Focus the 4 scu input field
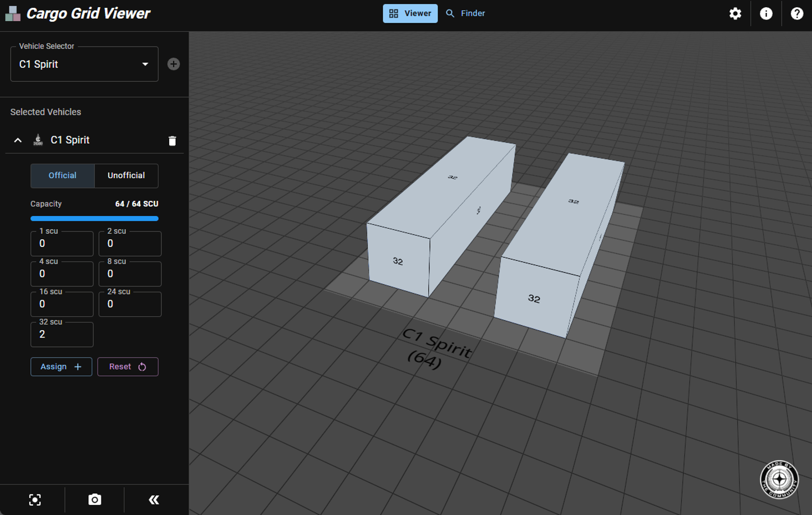The height and width of the screenshot is (515, 812). (x=62, y=274)
